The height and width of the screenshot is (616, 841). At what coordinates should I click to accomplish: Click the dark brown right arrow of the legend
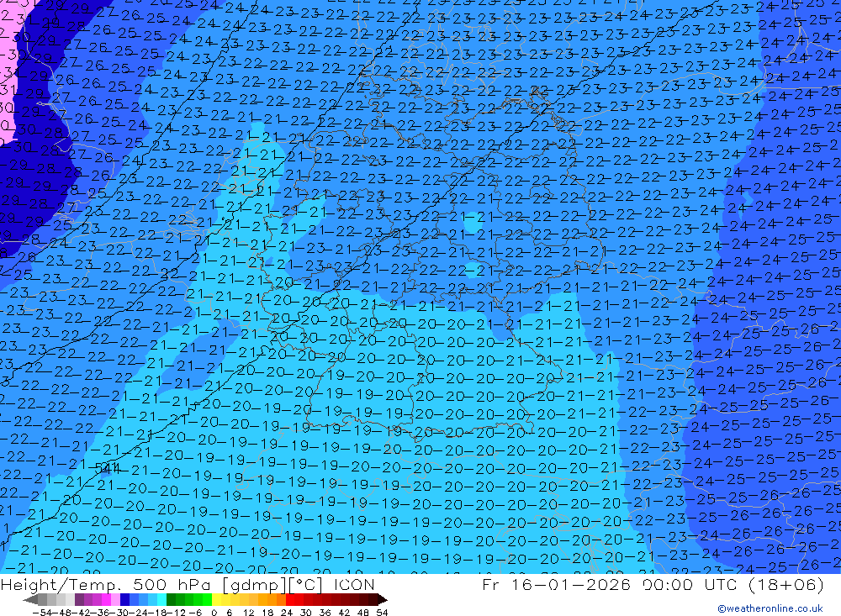(x=383, y=599)
